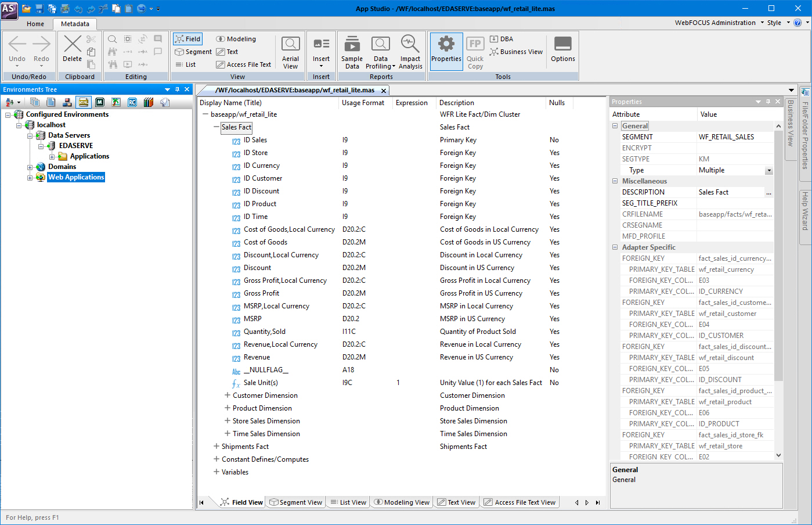Click the Usage Format column header

(x=363, y=103)
